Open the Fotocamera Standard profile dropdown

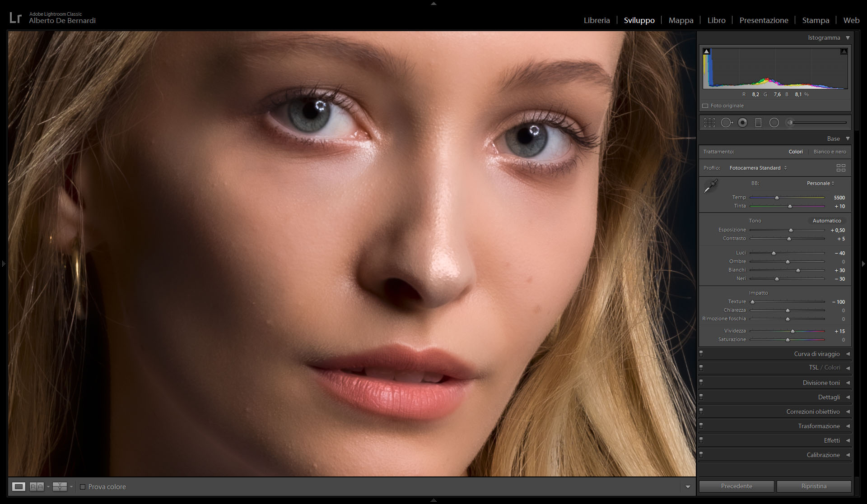[x=758, y=168]
